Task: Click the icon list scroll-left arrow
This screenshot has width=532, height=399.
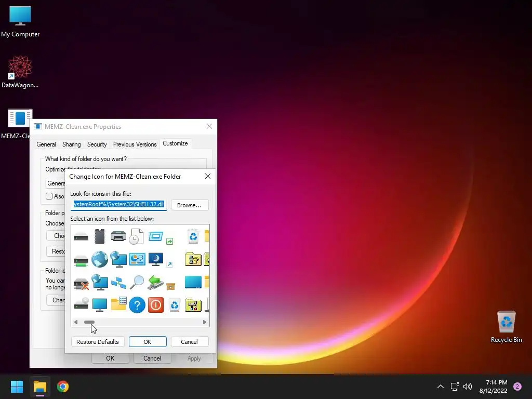Action: pyautogui.click(x=76, y=322)
